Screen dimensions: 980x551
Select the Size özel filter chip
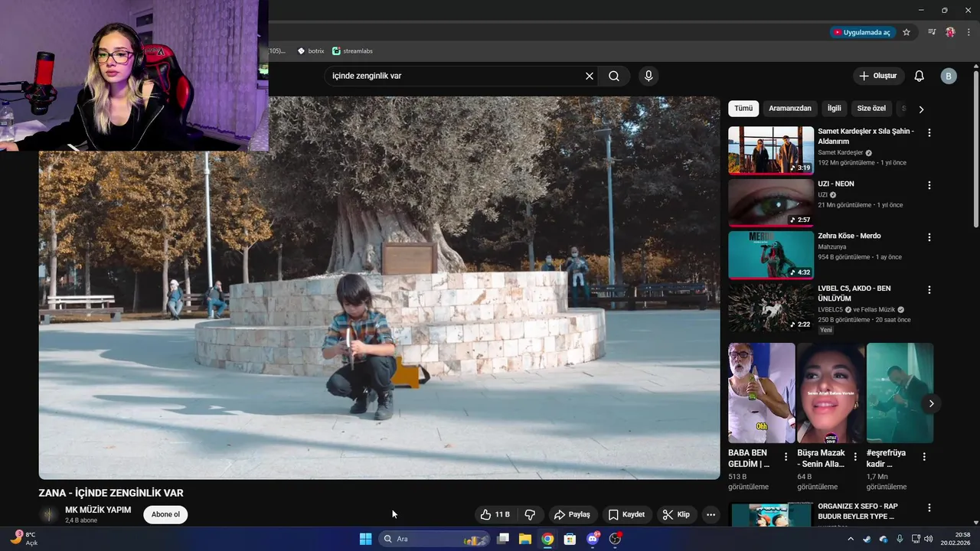[871, 108]
